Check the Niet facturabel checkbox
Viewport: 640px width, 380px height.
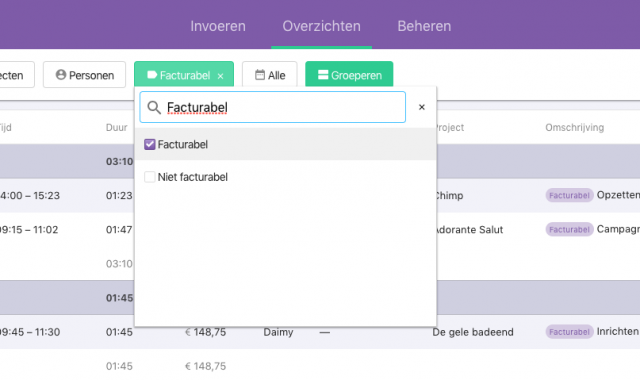pyautogui.click(x=150, y=177)
